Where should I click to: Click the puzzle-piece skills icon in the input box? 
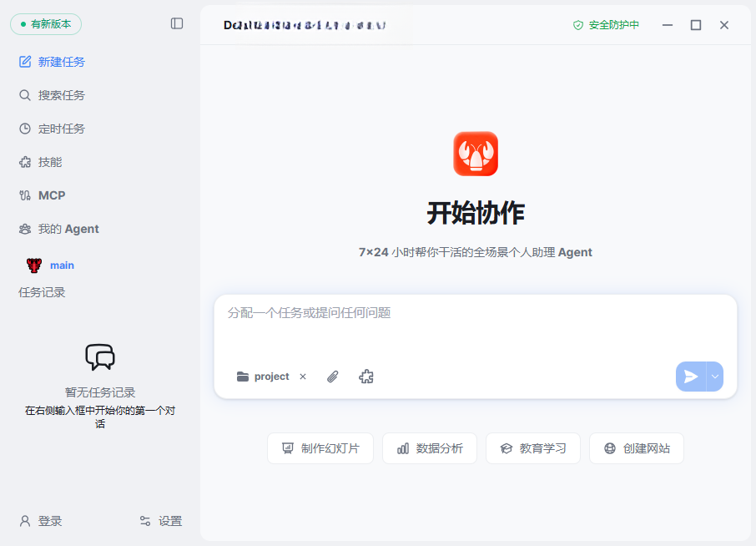pyautogui.click(x=366, y=377)
